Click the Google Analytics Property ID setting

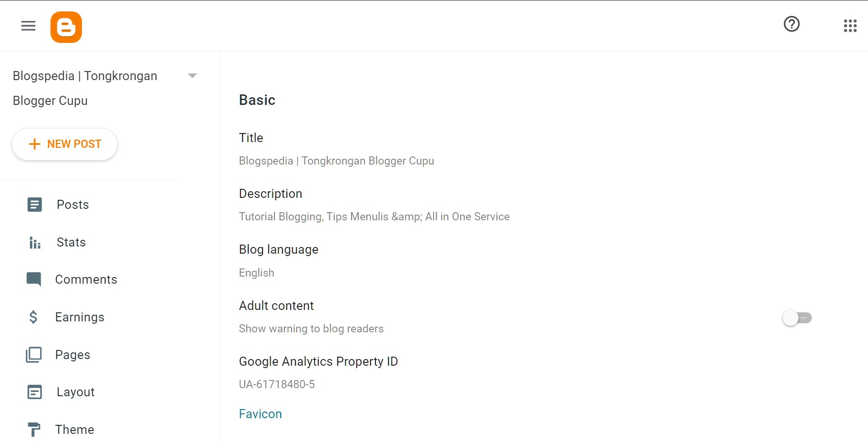[318, 372]
